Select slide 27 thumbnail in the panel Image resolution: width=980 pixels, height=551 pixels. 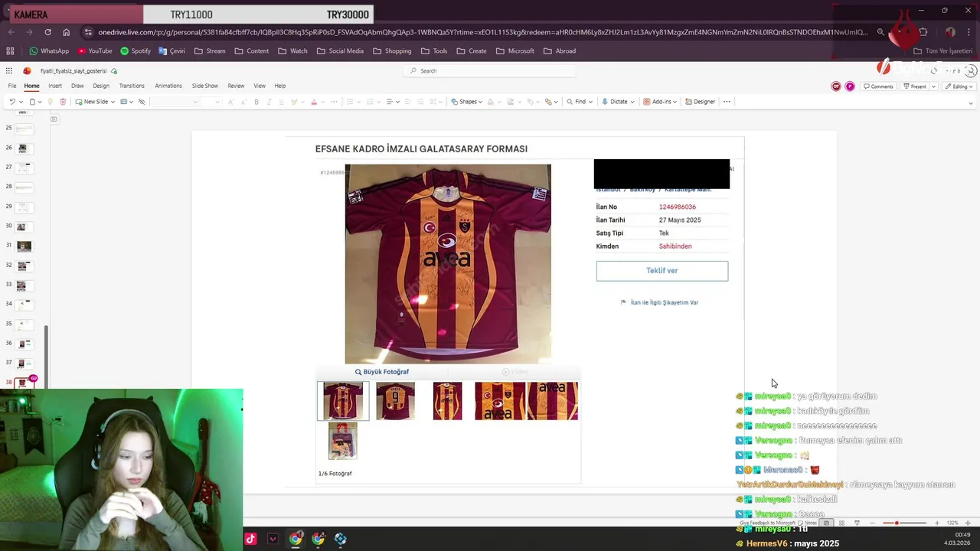tap(24, 168)
